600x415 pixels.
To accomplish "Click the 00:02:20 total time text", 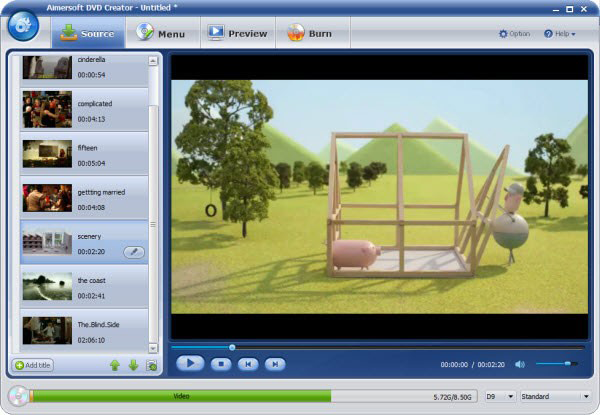I will point(491,365).
